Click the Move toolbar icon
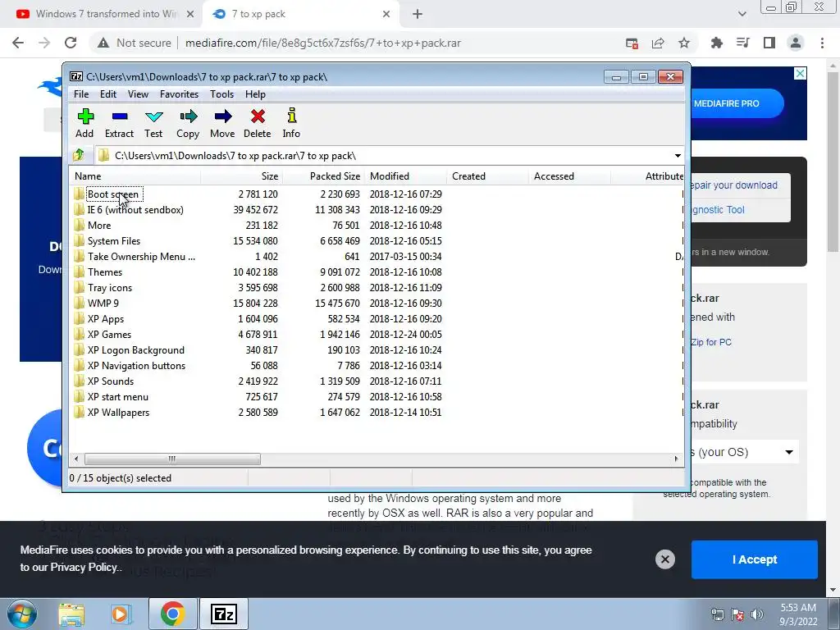 coord(222,124)
